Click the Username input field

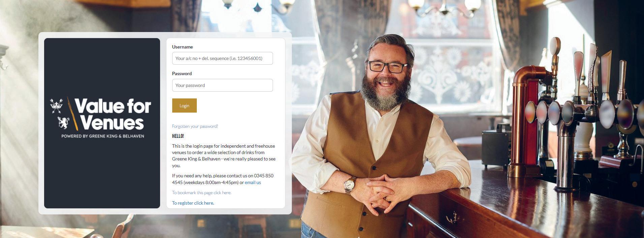[222, 58]
